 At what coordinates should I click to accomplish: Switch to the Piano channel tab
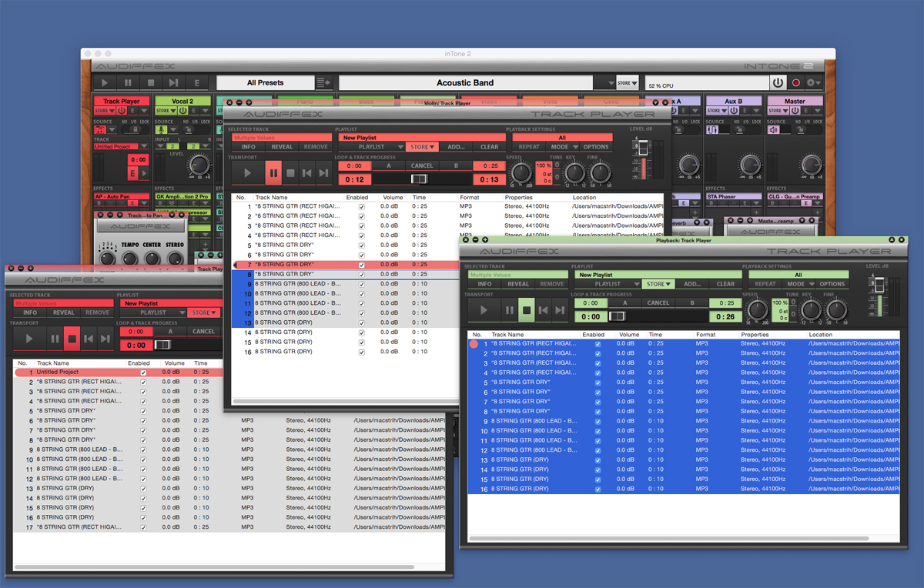coord(304,101)
